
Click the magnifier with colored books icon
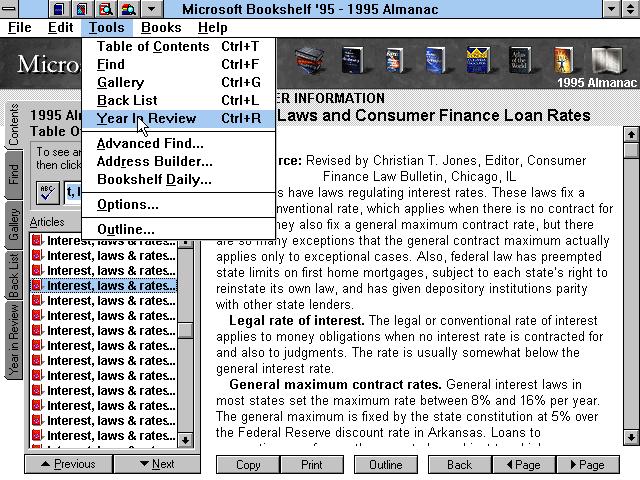[x=128, y=9]
